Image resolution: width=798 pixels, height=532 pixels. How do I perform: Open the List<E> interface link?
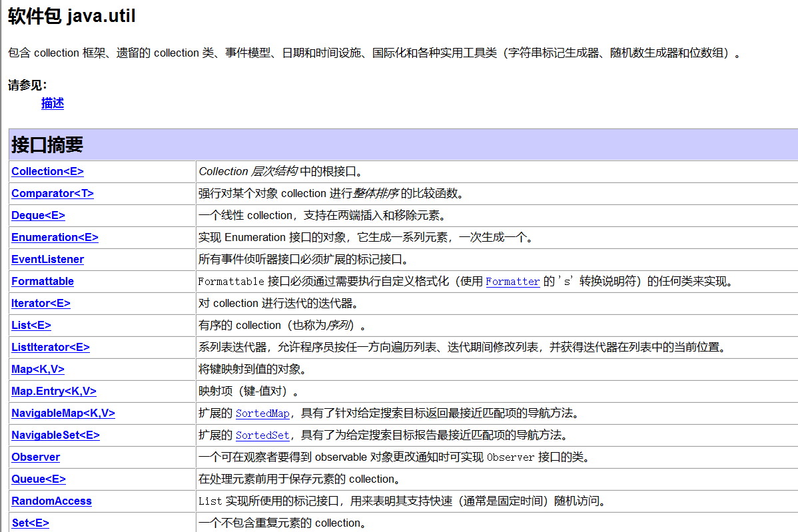pos(31,325)
